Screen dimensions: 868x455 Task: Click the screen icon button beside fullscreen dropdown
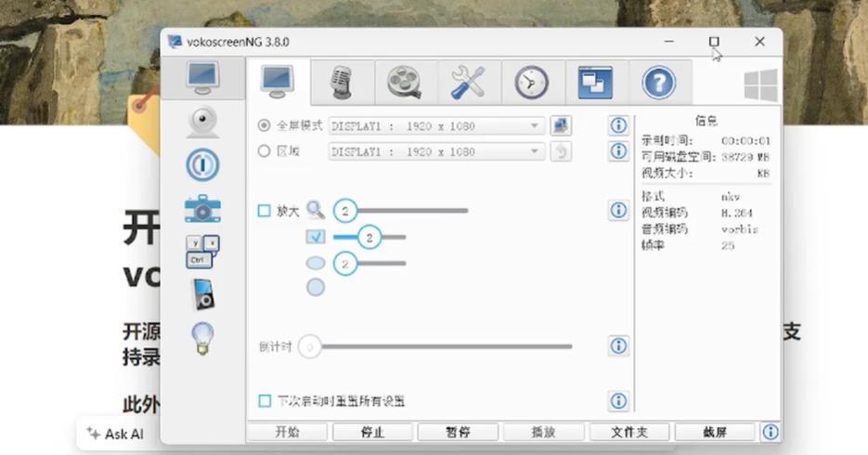(561, 125)
